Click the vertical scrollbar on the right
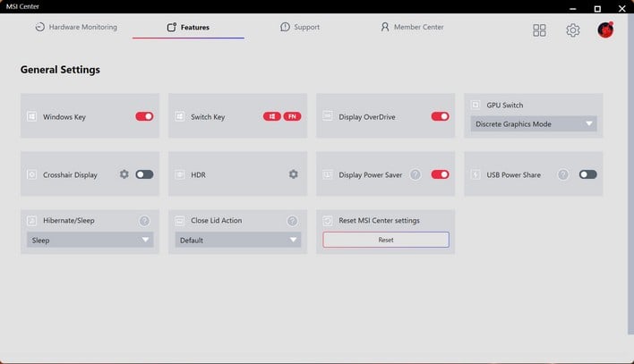Viewport: 634px width, 364px height. [x=630, y=174]
